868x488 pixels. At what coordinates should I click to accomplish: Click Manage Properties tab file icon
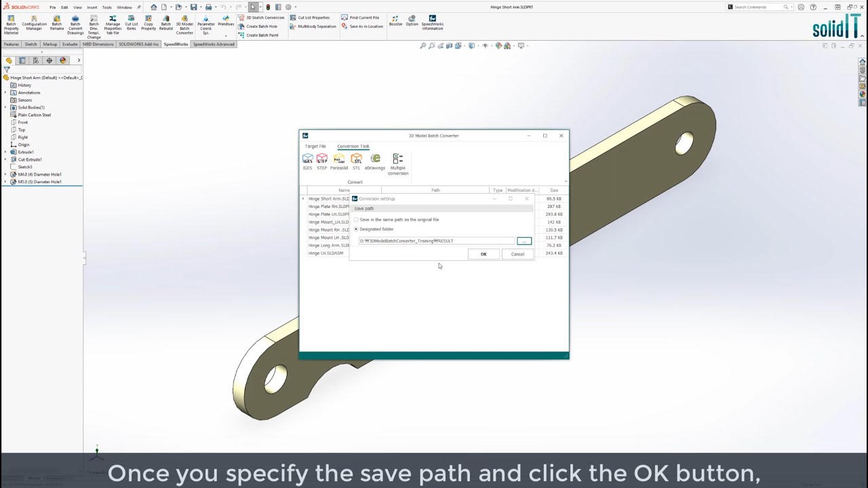(113, 24)
